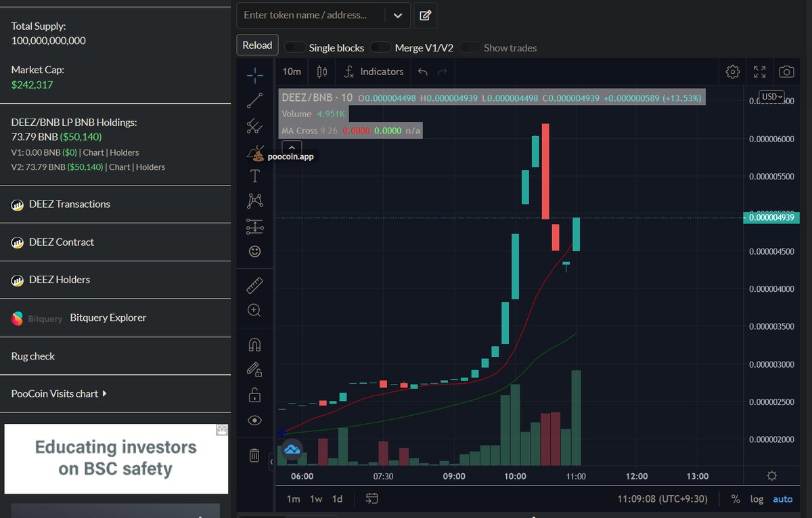Enter fullscreen chart mode

pos(759,72)
